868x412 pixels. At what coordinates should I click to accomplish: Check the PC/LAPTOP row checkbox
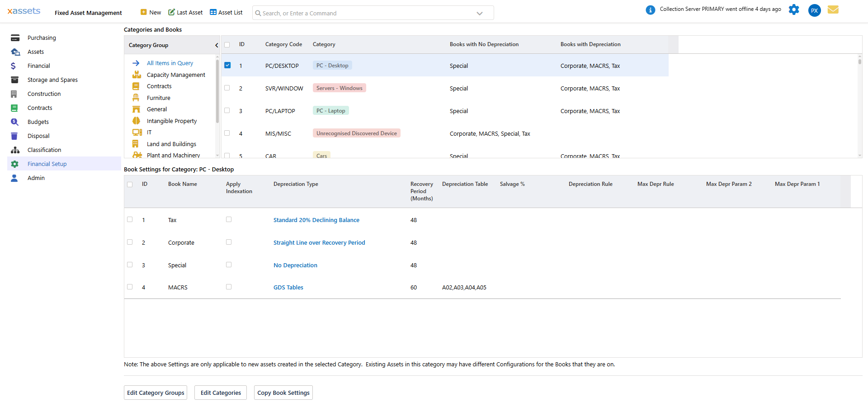(227, 110)
